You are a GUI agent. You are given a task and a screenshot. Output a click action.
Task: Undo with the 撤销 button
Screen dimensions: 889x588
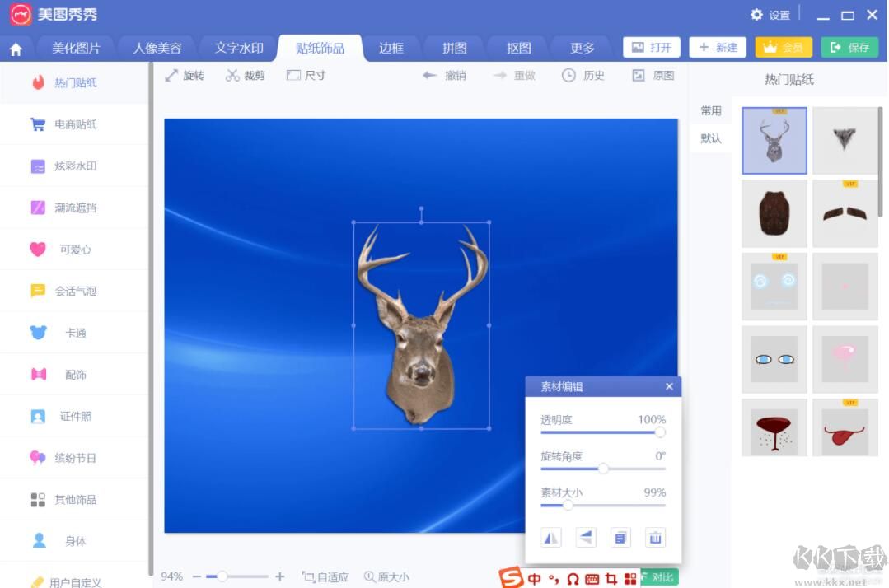[x=445, y=76]
